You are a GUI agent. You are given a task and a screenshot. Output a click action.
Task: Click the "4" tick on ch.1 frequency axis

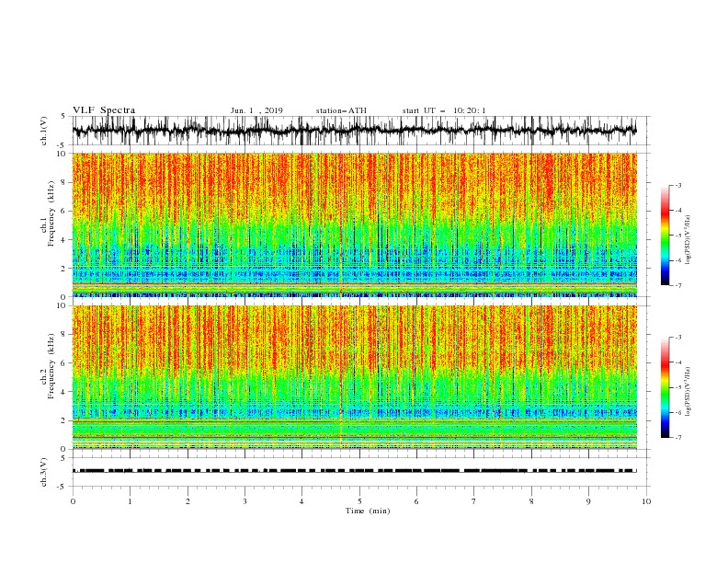point(64,240)
